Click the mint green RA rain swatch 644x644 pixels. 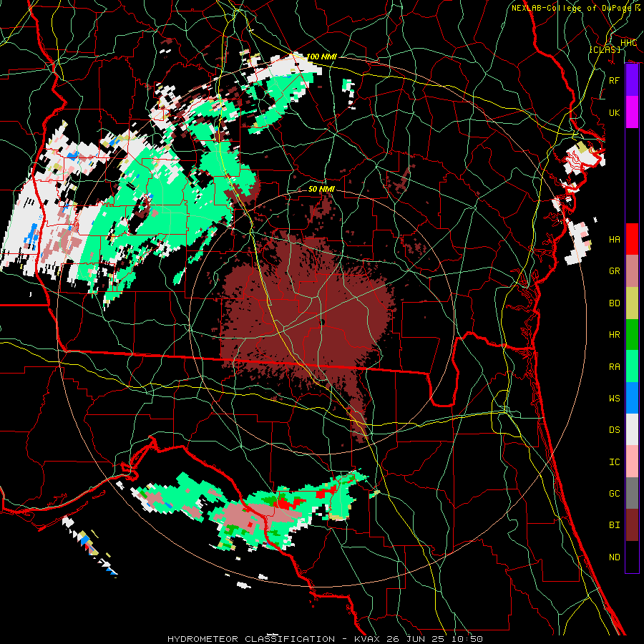[x=632, y=366]
